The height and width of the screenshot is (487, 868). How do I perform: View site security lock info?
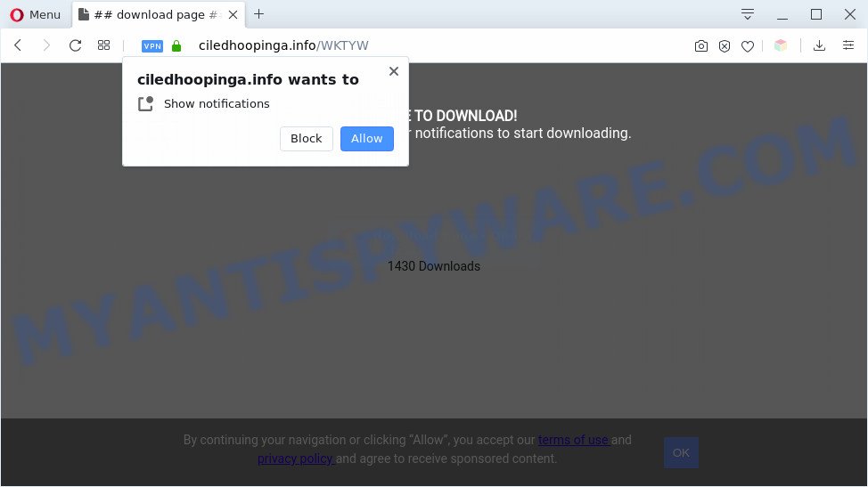[x=176, y=46]
